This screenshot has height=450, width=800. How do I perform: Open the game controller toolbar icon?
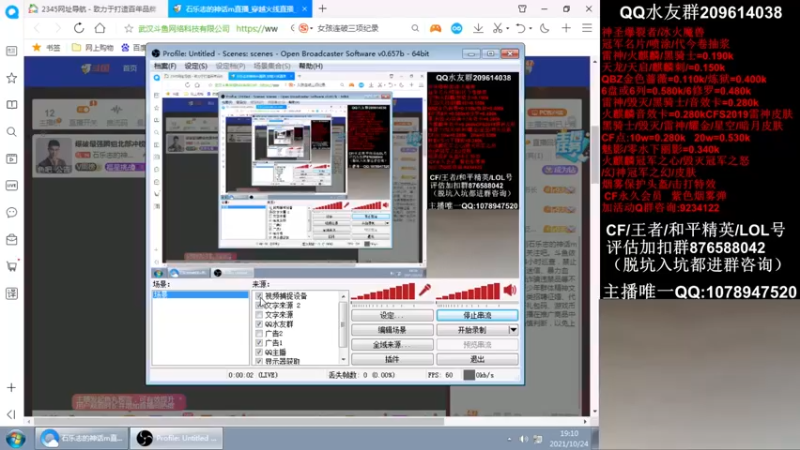(x=435, y=29)
